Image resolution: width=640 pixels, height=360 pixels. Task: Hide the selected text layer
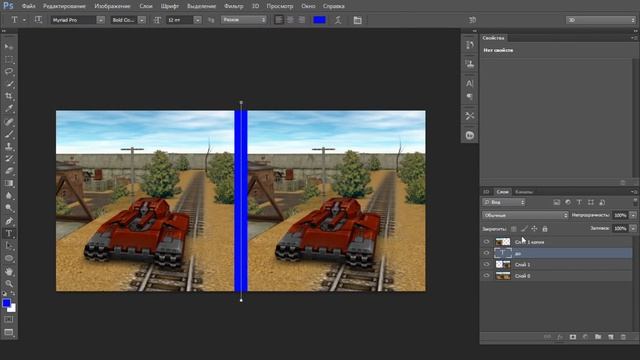tap(486, 253)
